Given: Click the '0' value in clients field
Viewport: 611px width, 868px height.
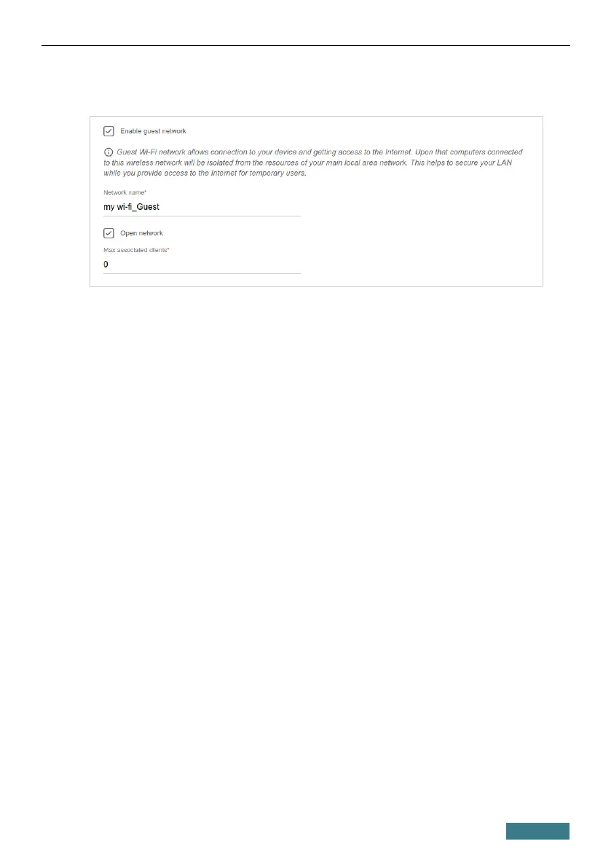Looking at the screenshot, I should [106, 265].
